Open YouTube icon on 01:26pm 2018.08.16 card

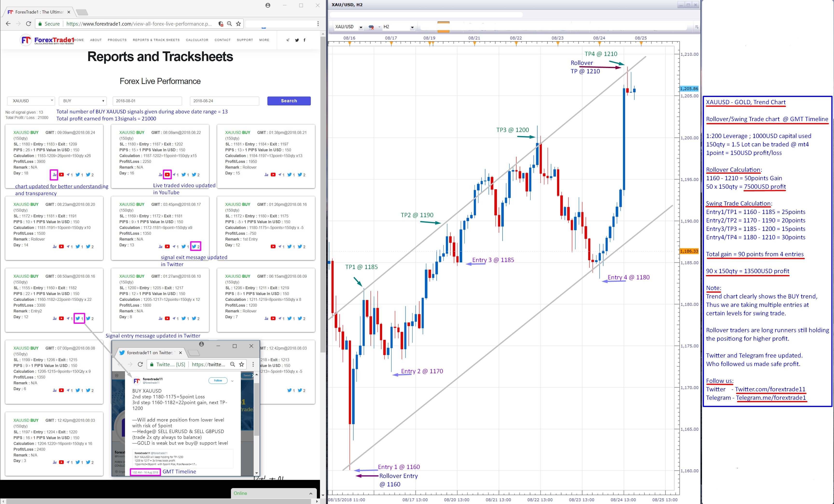(273, 246)
